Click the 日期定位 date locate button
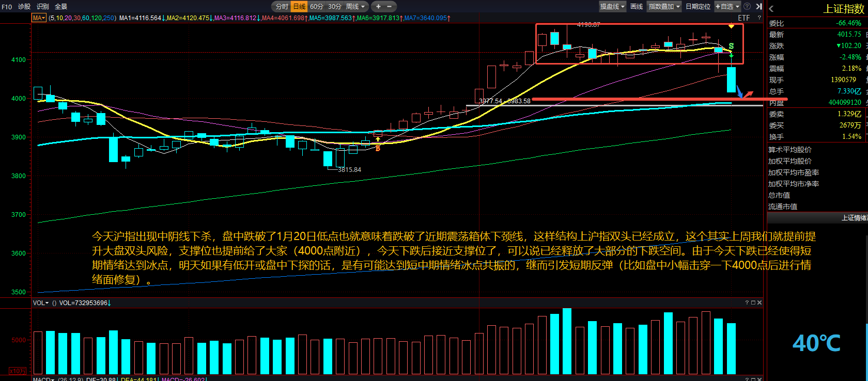The height and width of the screenshot is (381, 868). pyautogui.click(x=698, y=7)
